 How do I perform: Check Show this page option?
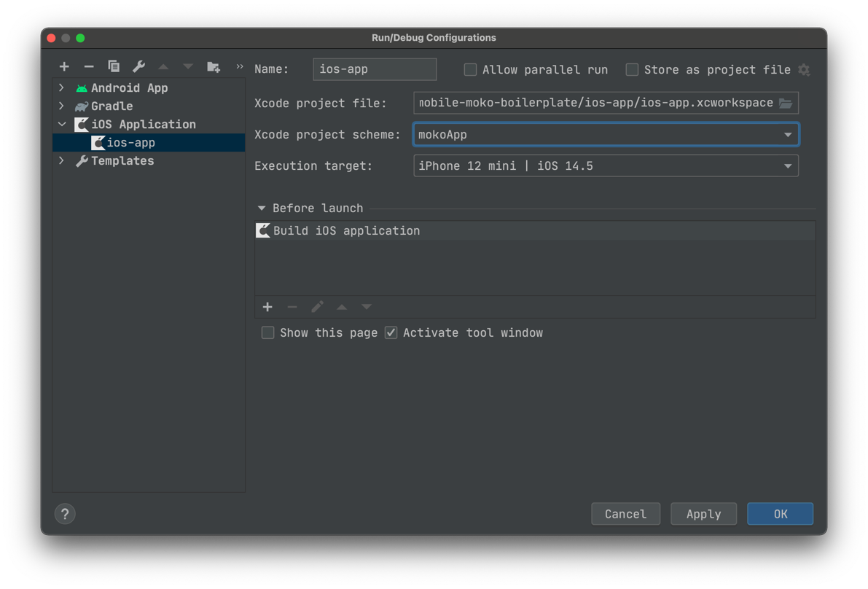(x=268, y=332)
